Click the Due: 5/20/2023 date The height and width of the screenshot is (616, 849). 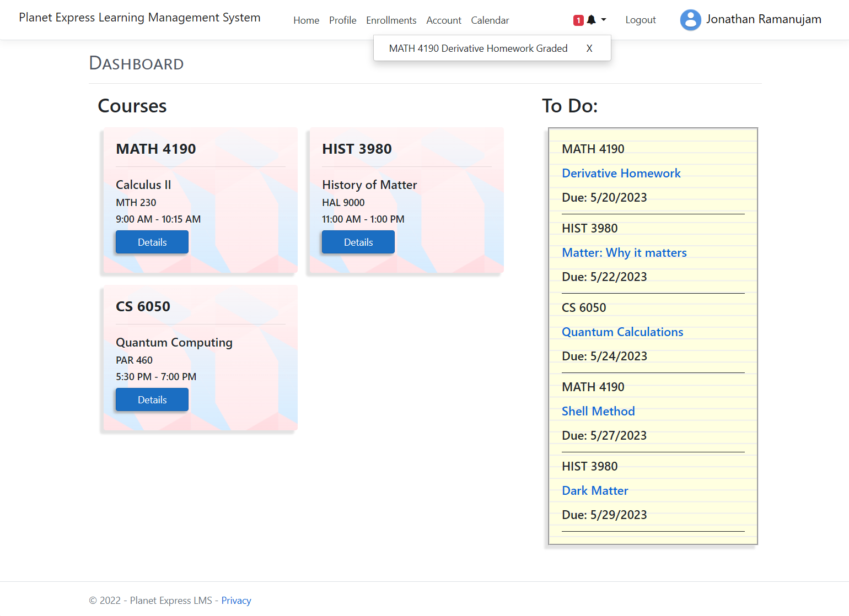pyautogui.click(x=604, y=197)
